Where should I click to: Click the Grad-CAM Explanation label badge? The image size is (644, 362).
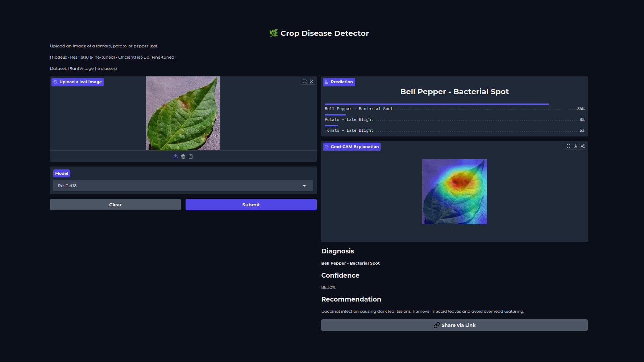[x=352, y=147]
